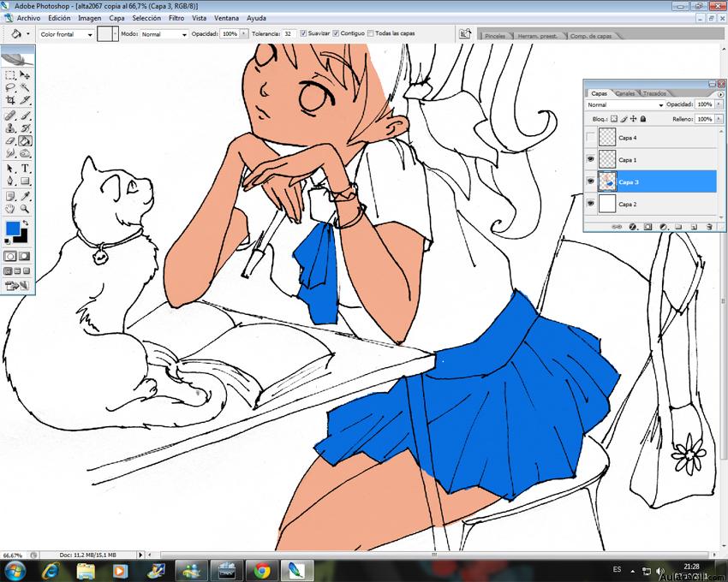This screenshot has width=728, height=582.
Task: Select the Healing Brush tool
Action: 10,116
